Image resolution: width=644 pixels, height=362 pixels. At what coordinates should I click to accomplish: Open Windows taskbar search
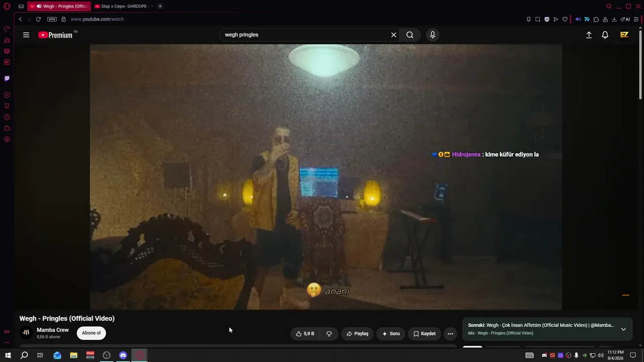click(24, 355)
